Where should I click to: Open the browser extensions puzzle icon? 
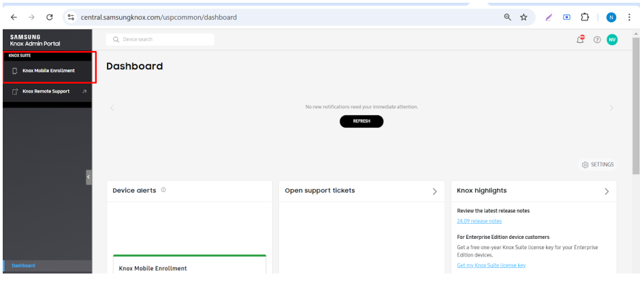pos(585,17)
